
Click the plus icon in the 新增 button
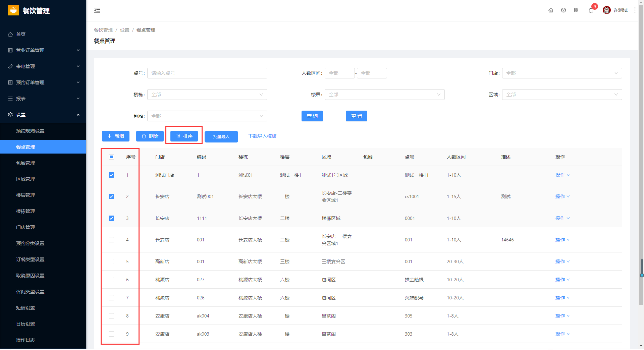pos(110,136)
